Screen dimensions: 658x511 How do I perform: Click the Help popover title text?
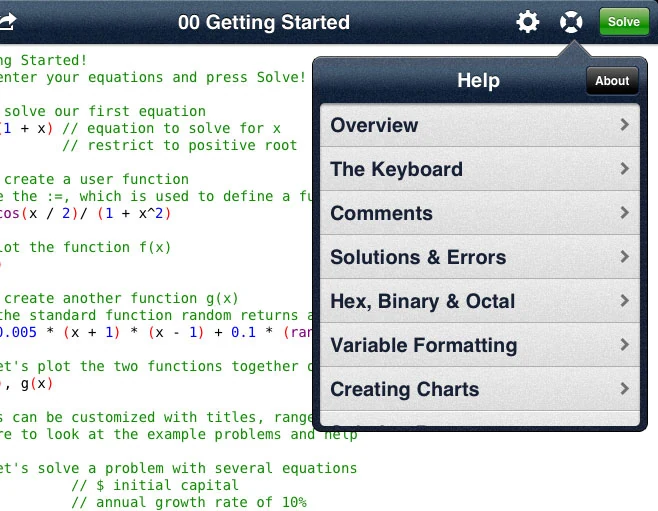tap(478, 80)
